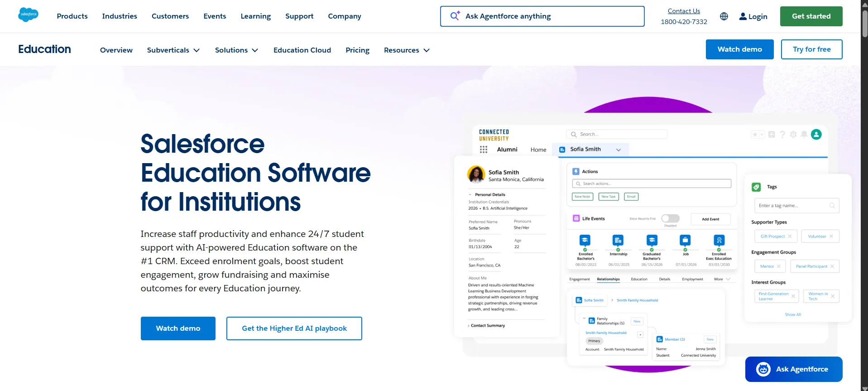Click the Agentforce search sparkle icon
The image size is (868, 391).
(455, 16)
